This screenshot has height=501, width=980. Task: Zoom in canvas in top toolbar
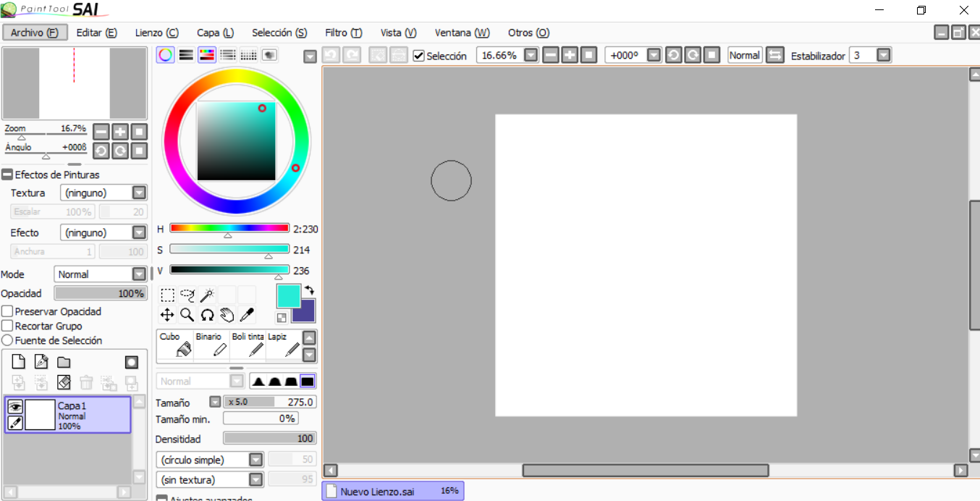click(x=570, y=55)
